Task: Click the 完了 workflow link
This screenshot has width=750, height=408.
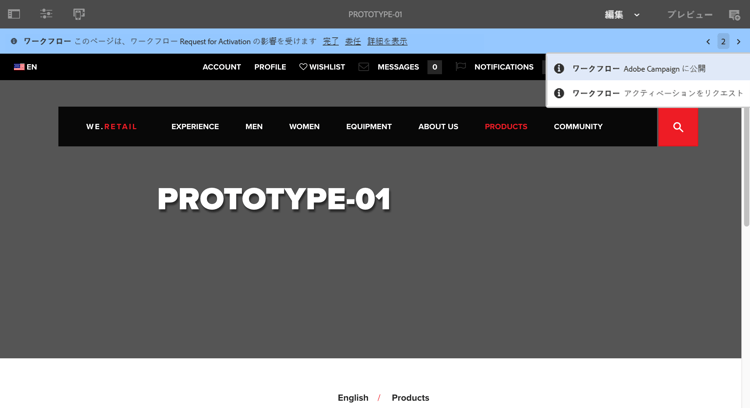Action: (331, 42)
